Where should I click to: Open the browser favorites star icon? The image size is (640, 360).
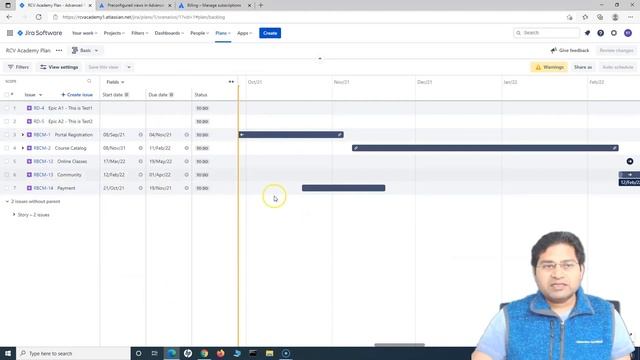[x=585, y=17]
